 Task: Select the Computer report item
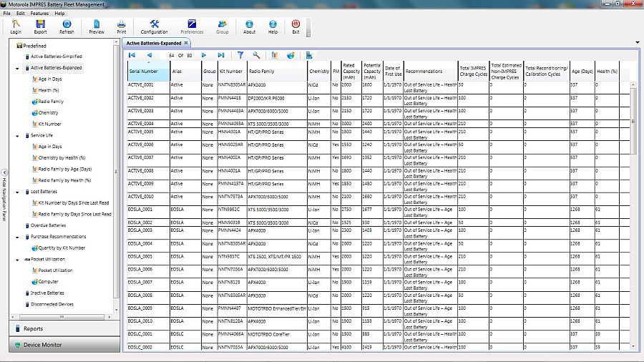point(48,282)
